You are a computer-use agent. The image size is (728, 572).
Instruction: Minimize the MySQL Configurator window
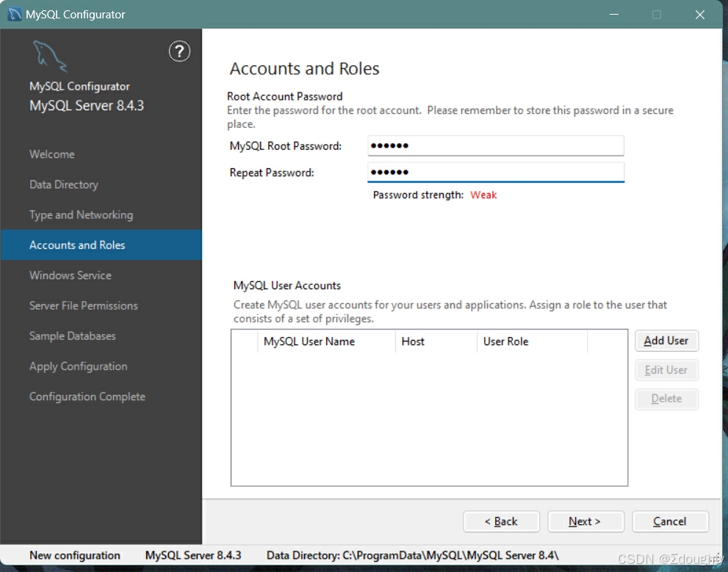point(614,15)
